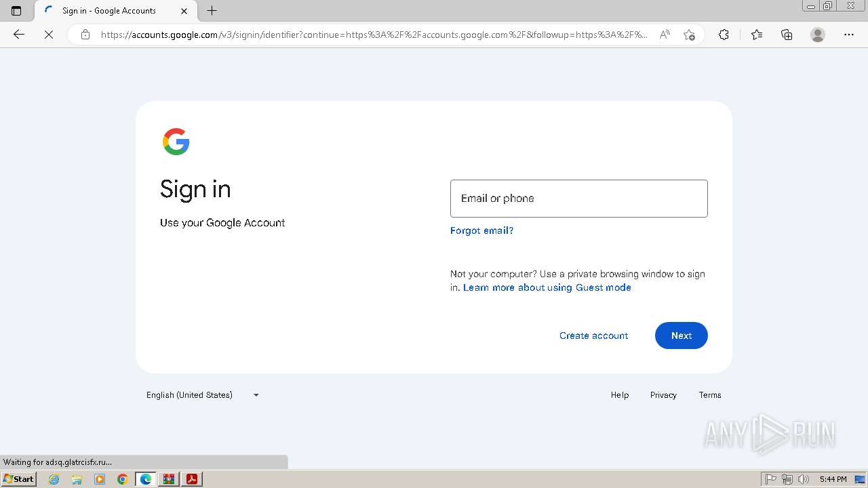Add this page to favorites star icon
Image resolution: width=868 pixels, height=488 pixels.
689,35
